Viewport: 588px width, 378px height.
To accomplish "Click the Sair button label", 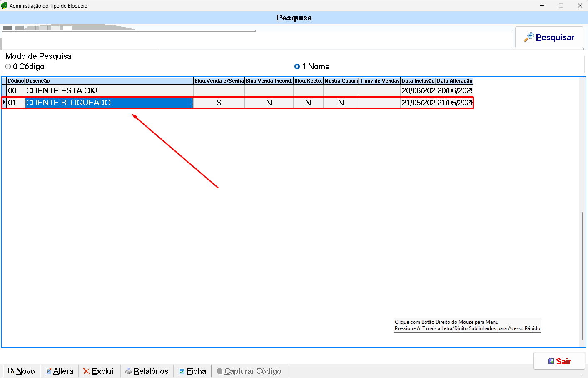I will (x=563, y=361).
